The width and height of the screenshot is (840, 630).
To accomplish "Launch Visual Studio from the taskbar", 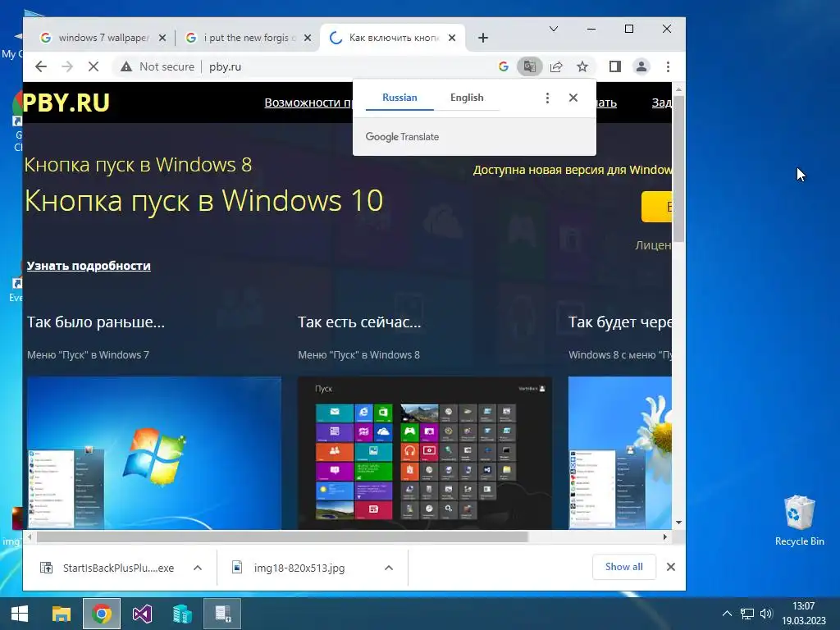I will click(x=142, y=614).
